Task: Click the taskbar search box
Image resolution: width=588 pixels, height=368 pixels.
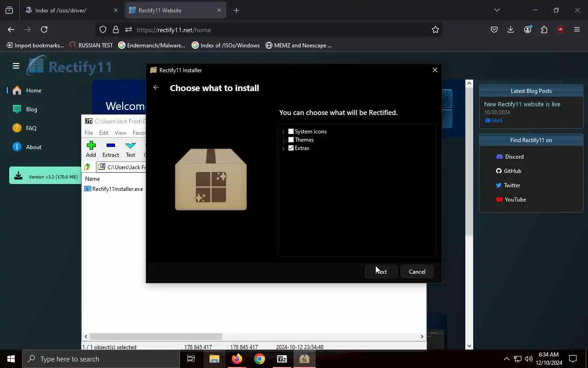Action: coord(101,359)
